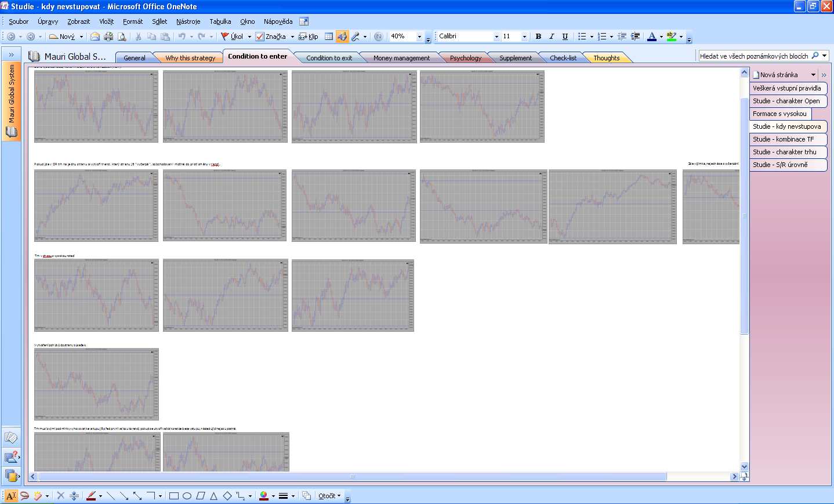Image resolution: width=834 pixels, height=504 pixels.
Task: Click the Klip screen clipping button
Action: [308, 37]
